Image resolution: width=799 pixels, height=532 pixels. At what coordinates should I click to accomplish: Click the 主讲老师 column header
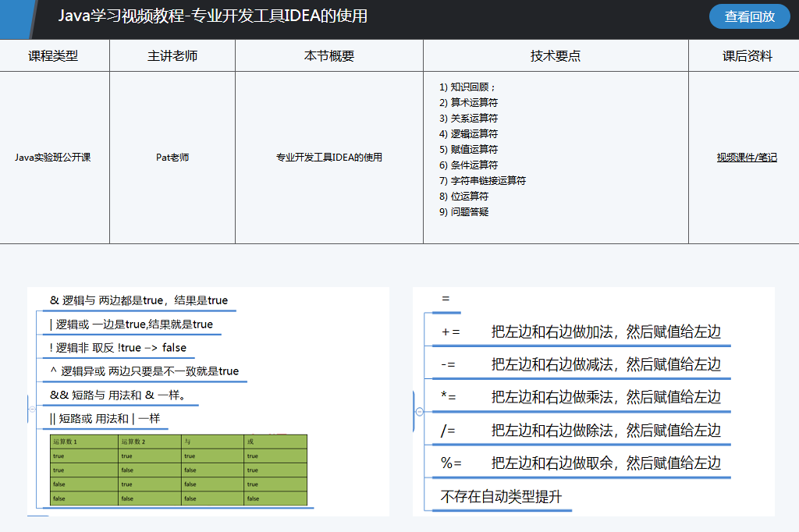(172, 56)
